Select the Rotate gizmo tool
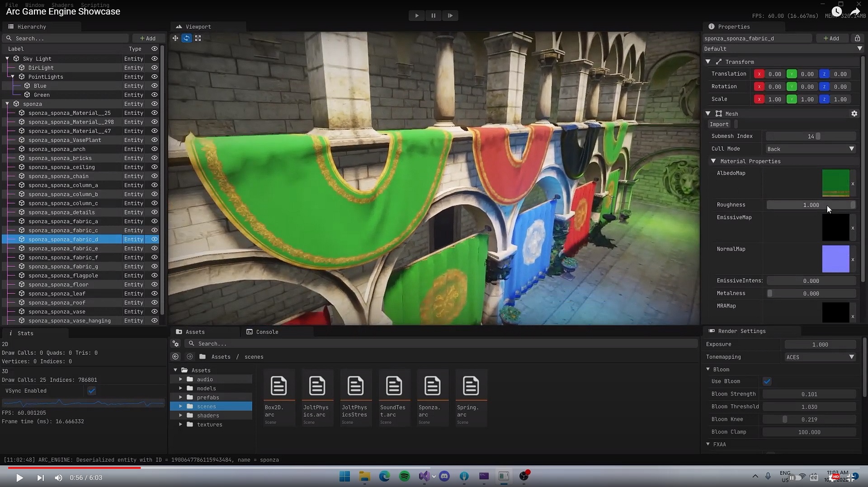868x487 pixels. [186, 38]
